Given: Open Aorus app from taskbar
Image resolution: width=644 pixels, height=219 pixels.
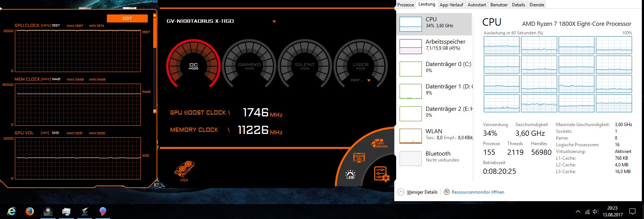Looking at the screenshot, I should coord(85,212).
